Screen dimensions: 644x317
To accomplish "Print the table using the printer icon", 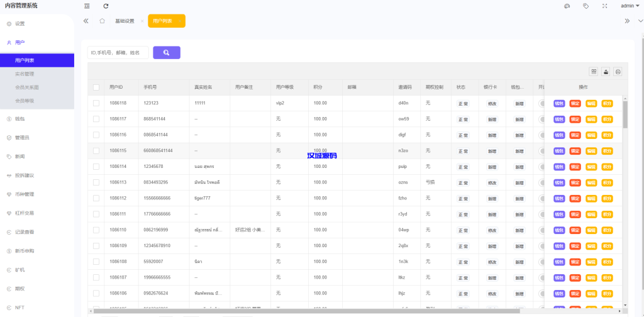I will coord(618,72).
